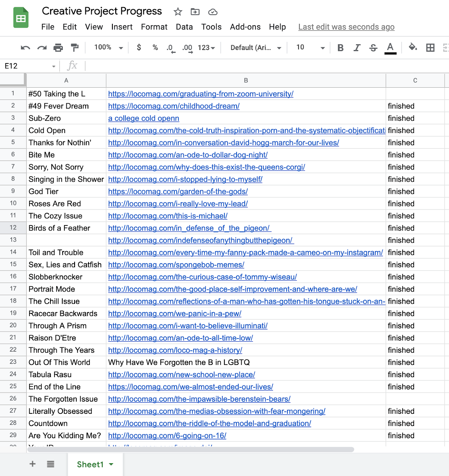The image size is (449, 476).
Task: Open the Data menu
Action: 184,27
